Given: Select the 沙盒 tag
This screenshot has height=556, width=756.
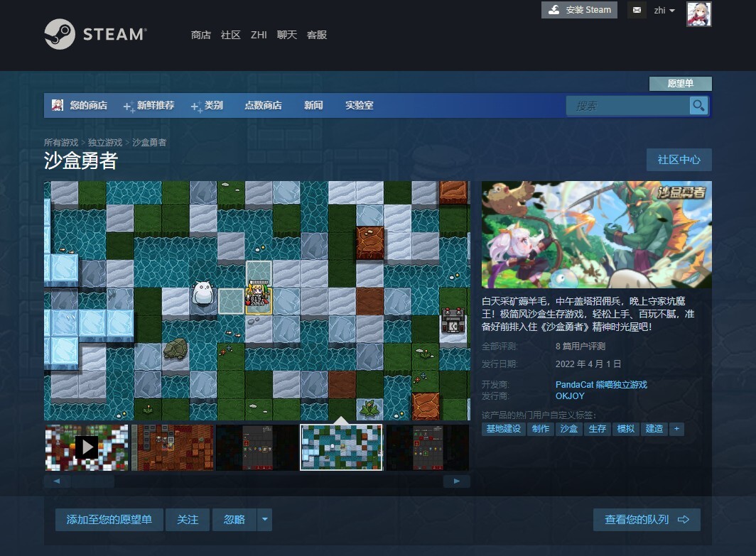Looking at the screenshot, I should 569,429.
